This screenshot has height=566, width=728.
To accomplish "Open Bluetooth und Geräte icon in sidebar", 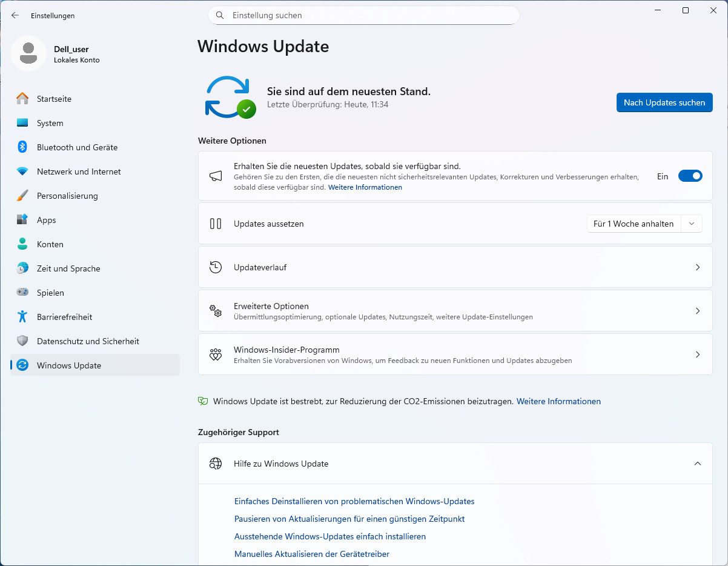I will coord(22,147).
